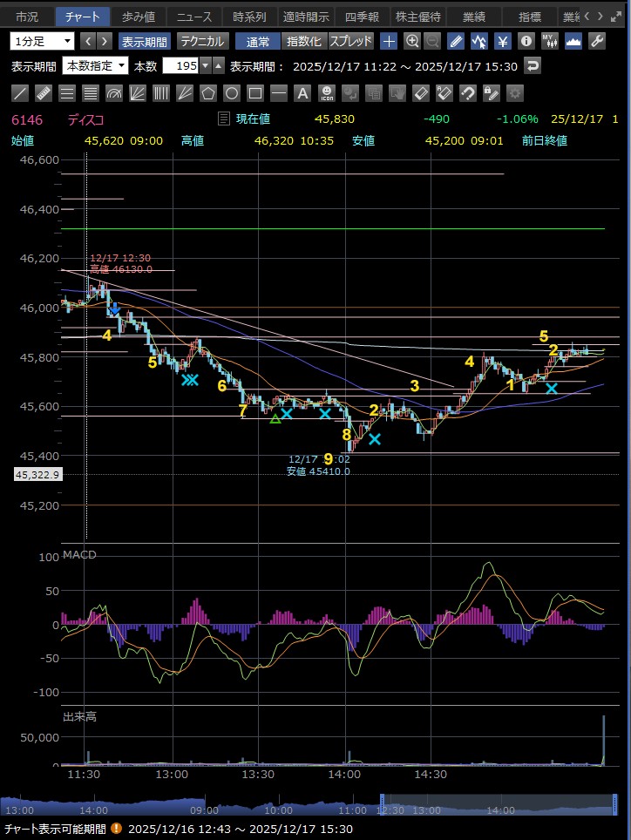Open the info (i) icon
Viewport: 631px width, 840px height.
(x=526, y=41)
